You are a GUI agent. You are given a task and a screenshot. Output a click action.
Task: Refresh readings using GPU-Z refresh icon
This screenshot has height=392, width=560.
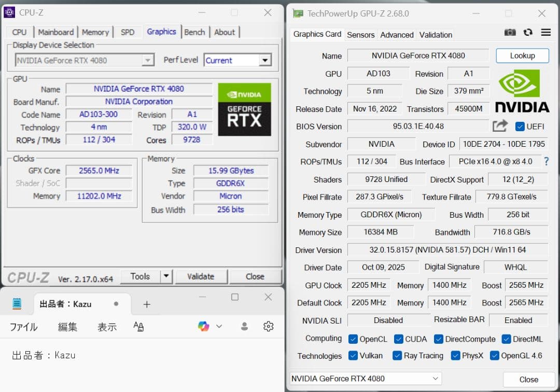(x=528, y=32)
